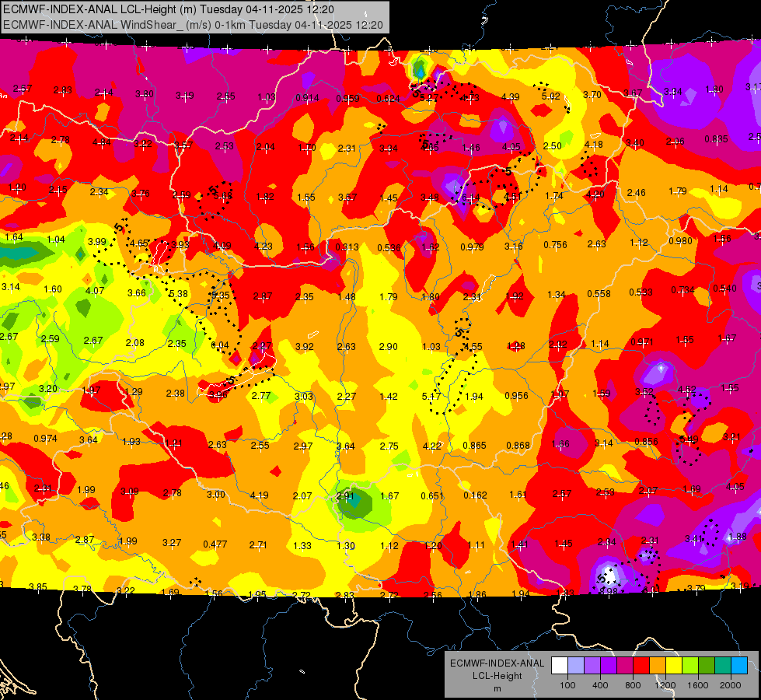
Task: Click the wind shear value 0.540
Action: (725, 288)
